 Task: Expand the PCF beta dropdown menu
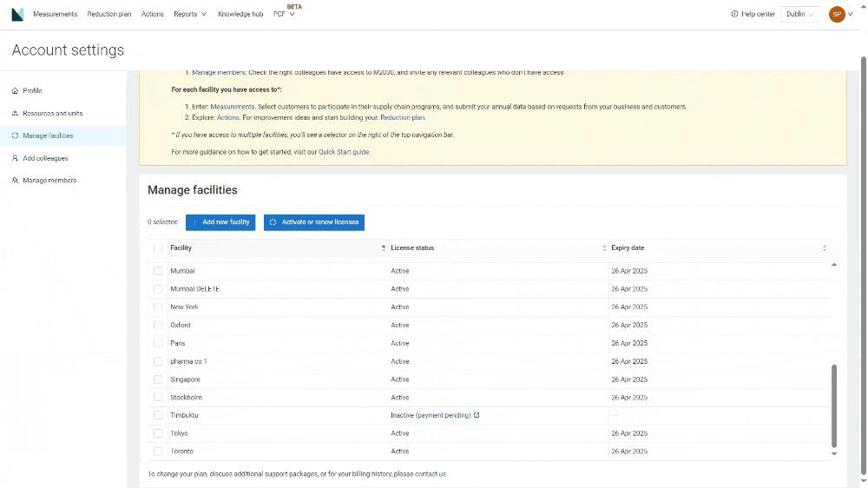coord(284,14)
